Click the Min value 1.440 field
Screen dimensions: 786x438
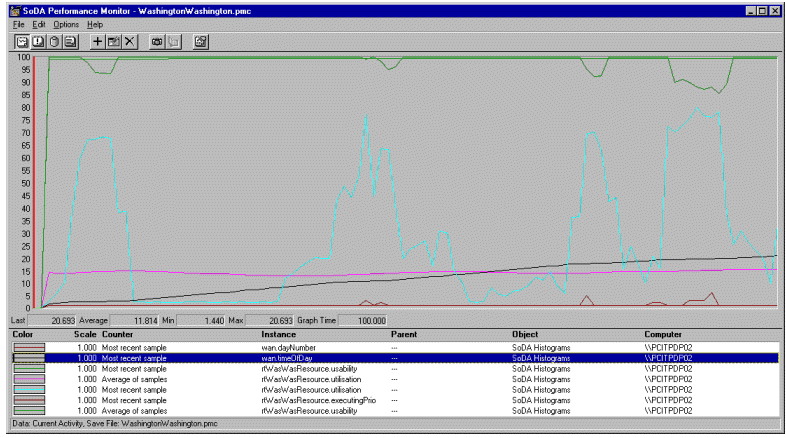pos(201,321)
